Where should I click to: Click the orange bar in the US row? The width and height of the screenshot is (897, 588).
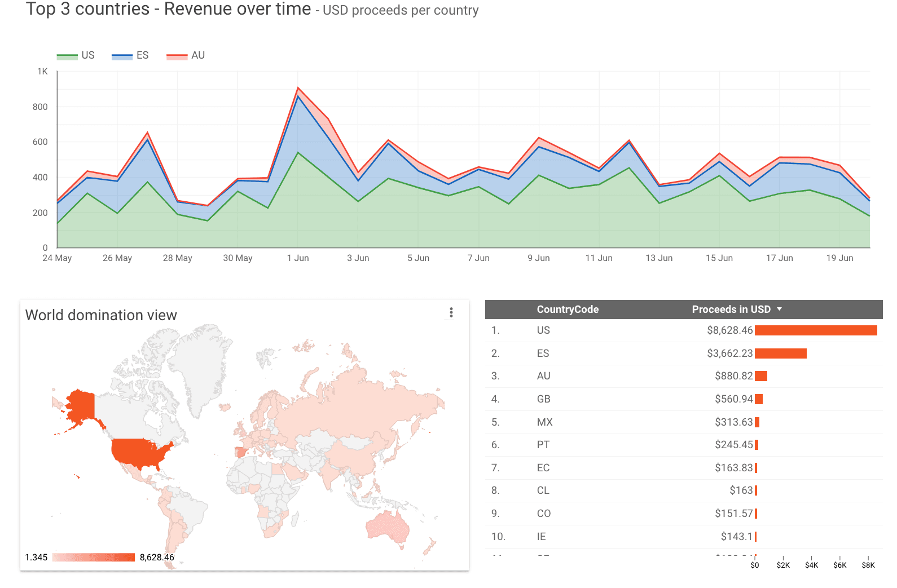point(816,330)
